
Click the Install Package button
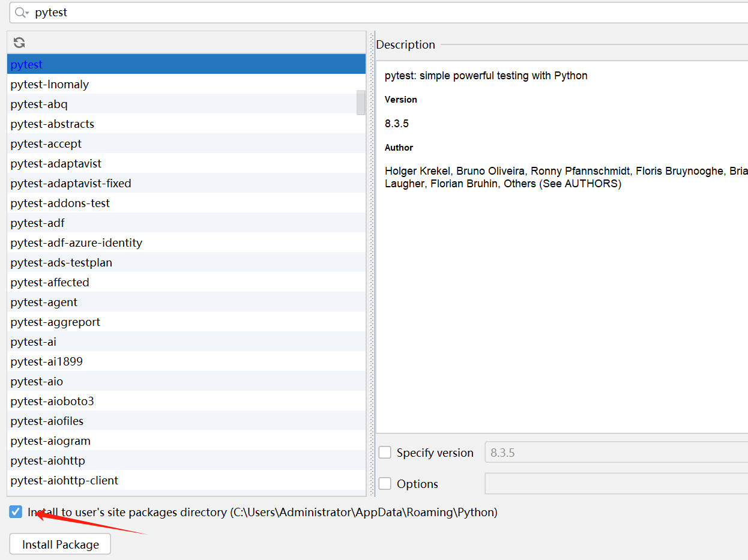pyautogui.click(x=60, y=544)
